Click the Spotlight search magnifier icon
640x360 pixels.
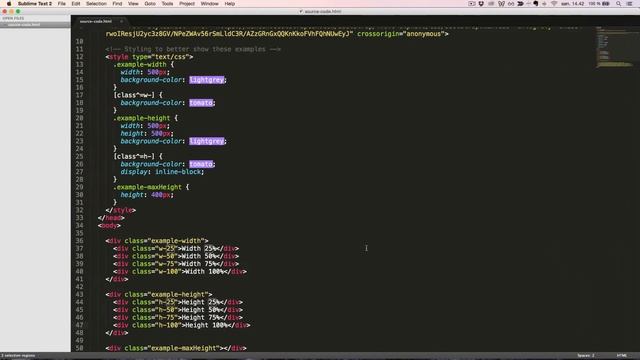pyautogui.click(x=618, y=4)
